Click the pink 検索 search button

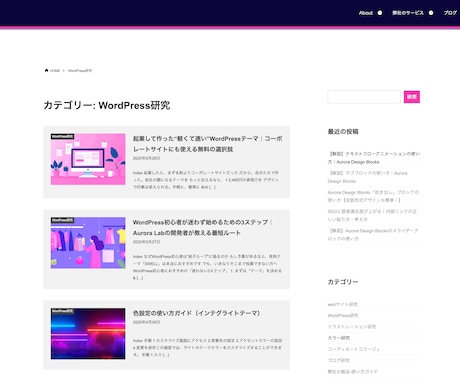click(412, 97)
